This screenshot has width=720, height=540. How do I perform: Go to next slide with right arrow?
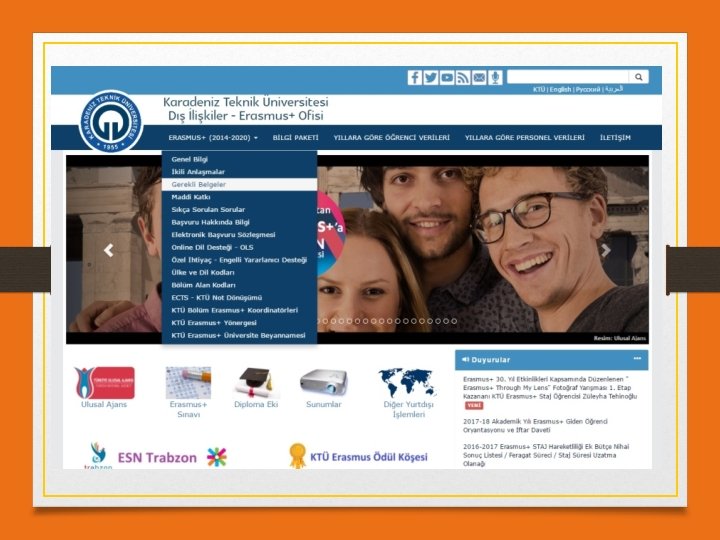coord(606,250)
